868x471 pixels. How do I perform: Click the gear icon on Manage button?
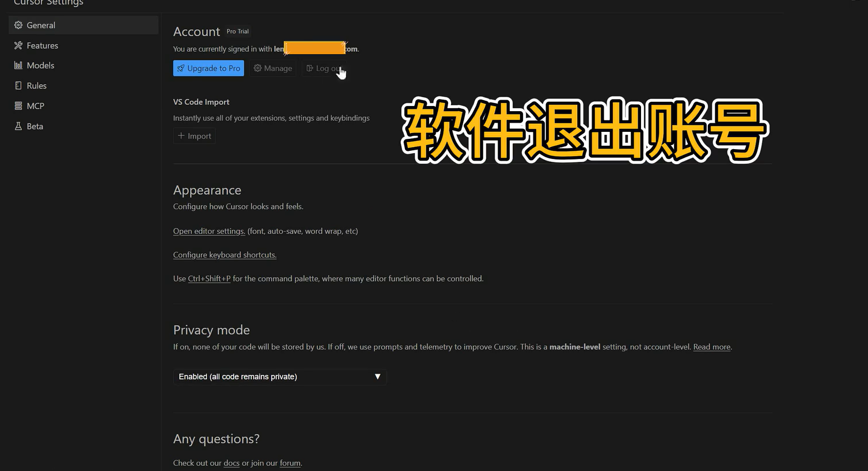[257, 69]
